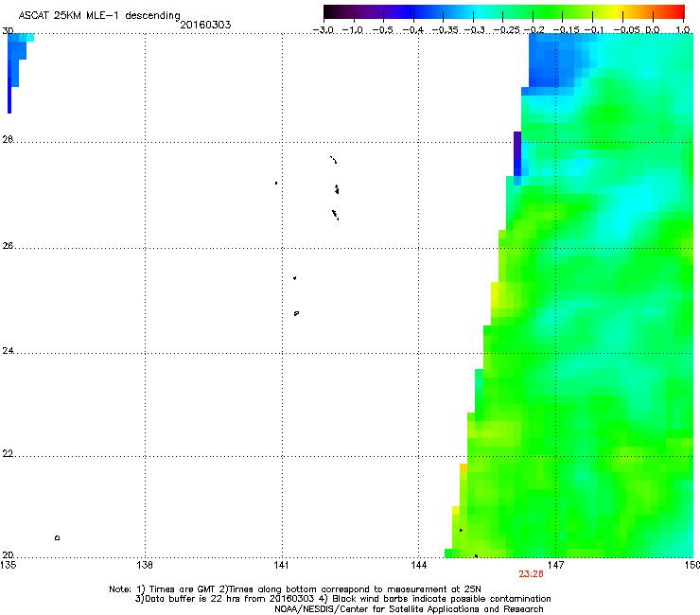This screenshot has height=615, width=700.
Task: Click the orange data cell below 22N
Action: click(464, 468)
